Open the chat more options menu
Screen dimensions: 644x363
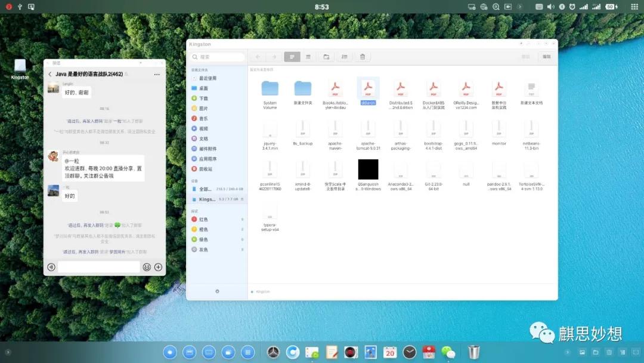(x=157, y=74)
